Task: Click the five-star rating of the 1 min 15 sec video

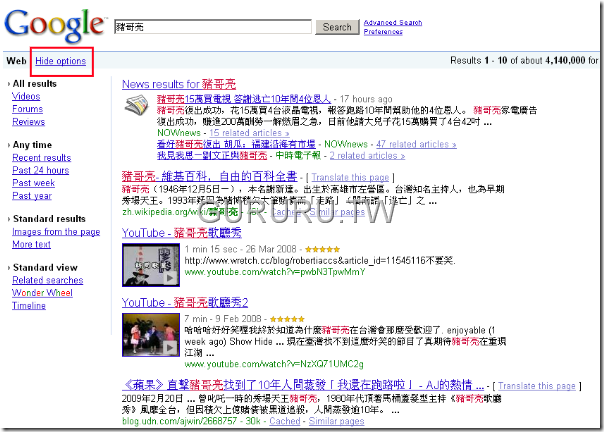Action: coord(322,249)
